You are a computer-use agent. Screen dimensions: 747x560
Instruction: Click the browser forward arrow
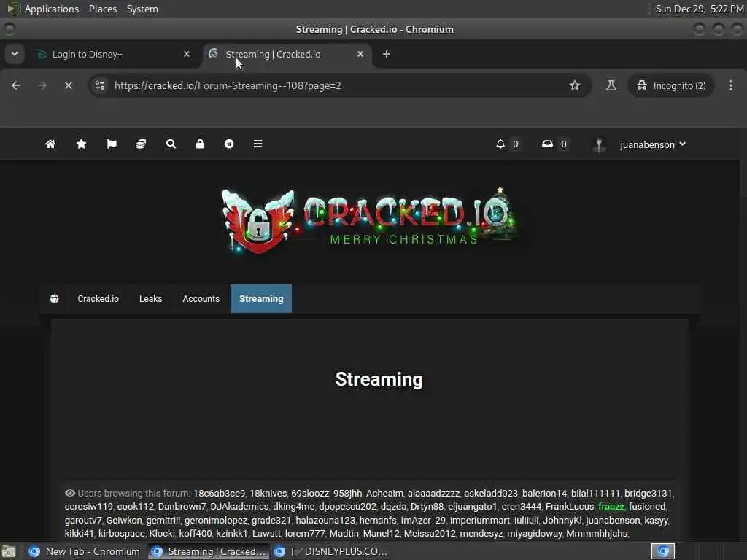coord(42,85)
